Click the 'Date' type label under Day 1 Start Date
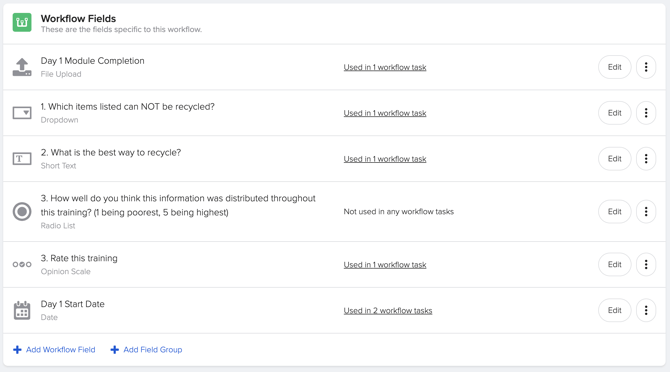This screenshot has width=670, height=372. click(x=49, y=317)
